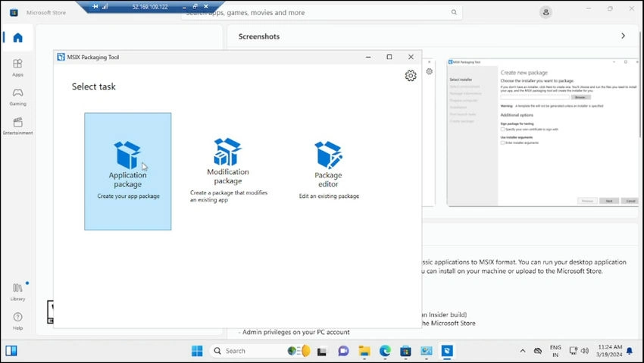Minimize the MSIX Packaging Tool window
This screenshot has height=363, width=644.
368,57
